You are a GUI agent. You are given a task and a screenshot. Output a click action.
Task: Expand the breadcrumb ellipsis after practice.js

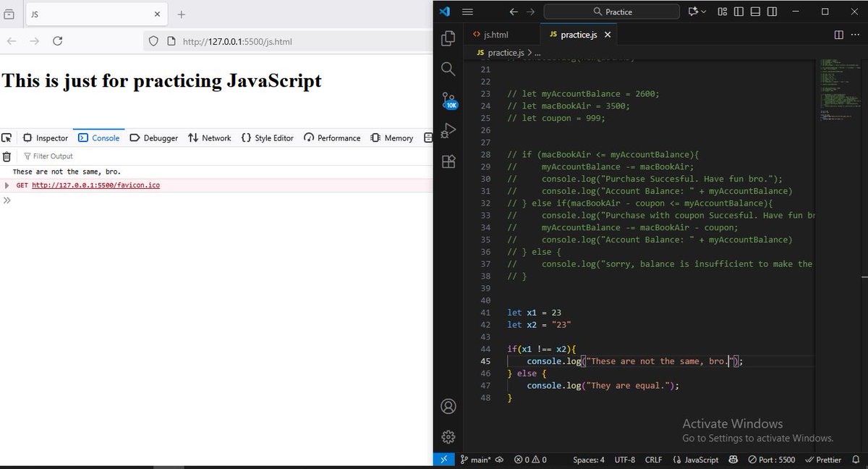coord(537,53)
